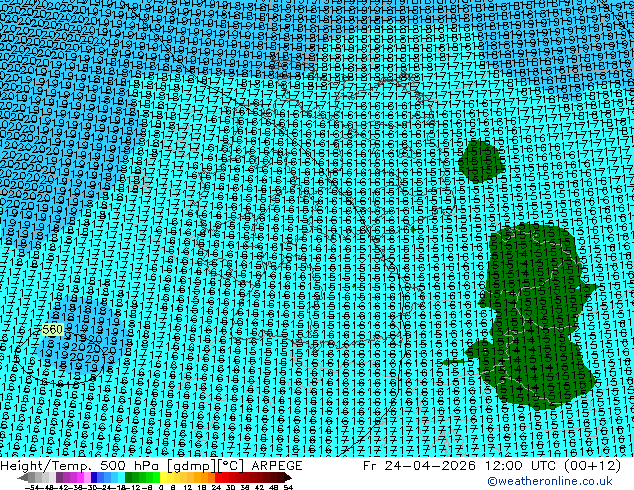Click the Height/Temp. 500 hPa ARPEGE title
The height and width of the screenshot is (490, 634).
pos(151,466)
